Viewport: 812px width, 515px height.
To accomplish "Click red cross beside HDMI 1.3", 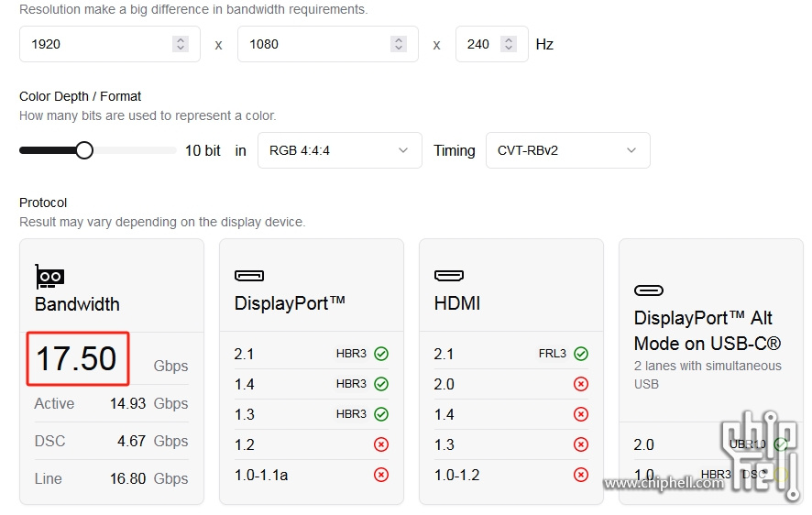I will tap(581, 444).
